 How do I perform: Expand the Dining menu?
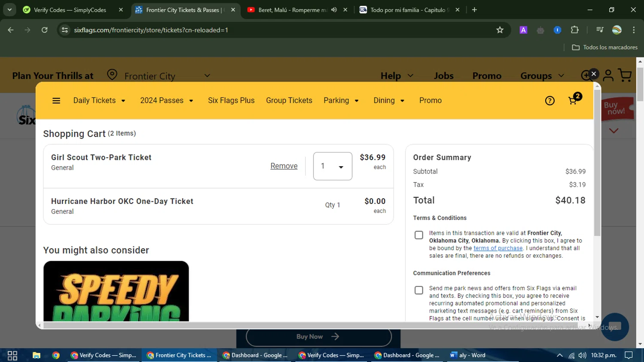pos(389,100)
